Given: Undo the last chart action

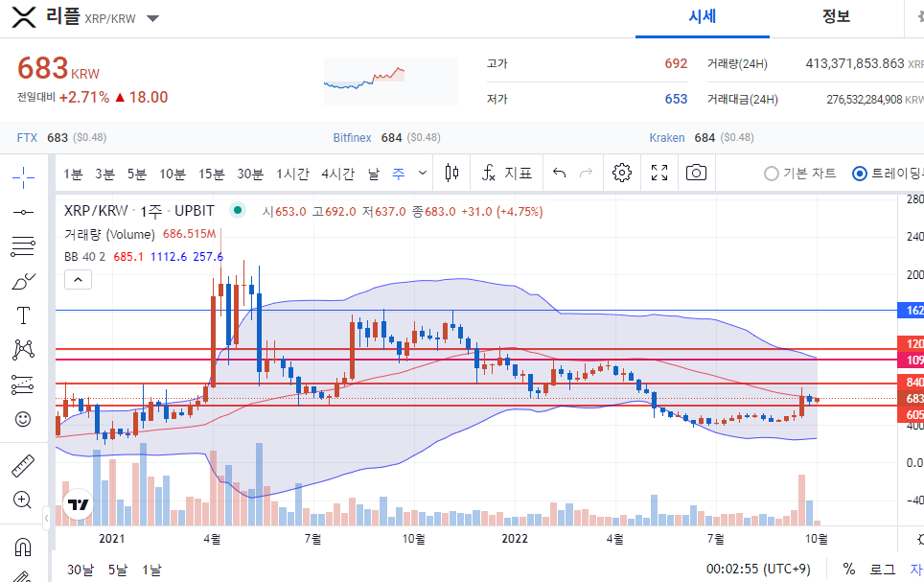Looking at the screenshot, I should 559,173.
